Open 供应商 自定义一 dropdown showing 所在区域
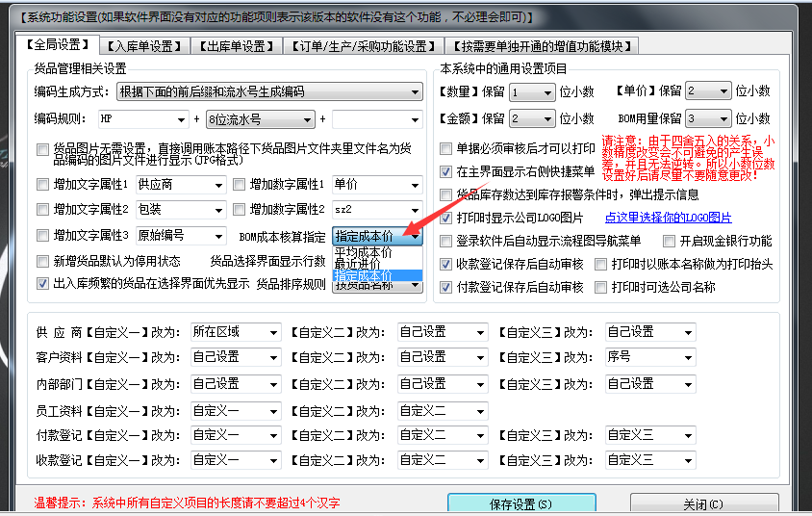812x516 pixels. click(x=273, y=332)
